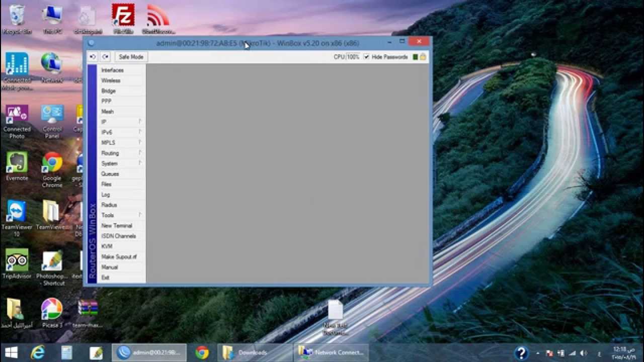Switch to Downloads taskbar window
Screen dimensions: 644x362
pyautogui.click(x=256, y=352)
